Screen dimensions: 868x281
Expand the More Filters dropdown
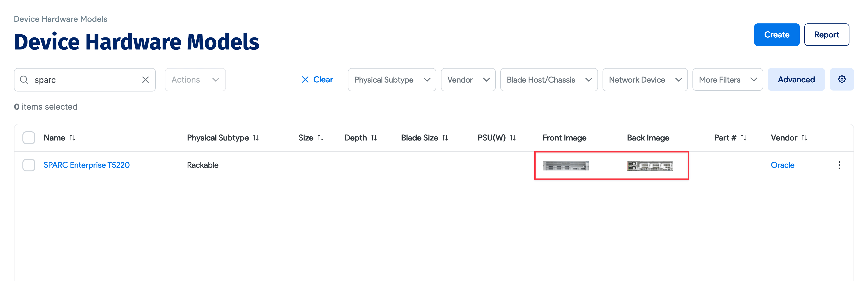point(727,80)
